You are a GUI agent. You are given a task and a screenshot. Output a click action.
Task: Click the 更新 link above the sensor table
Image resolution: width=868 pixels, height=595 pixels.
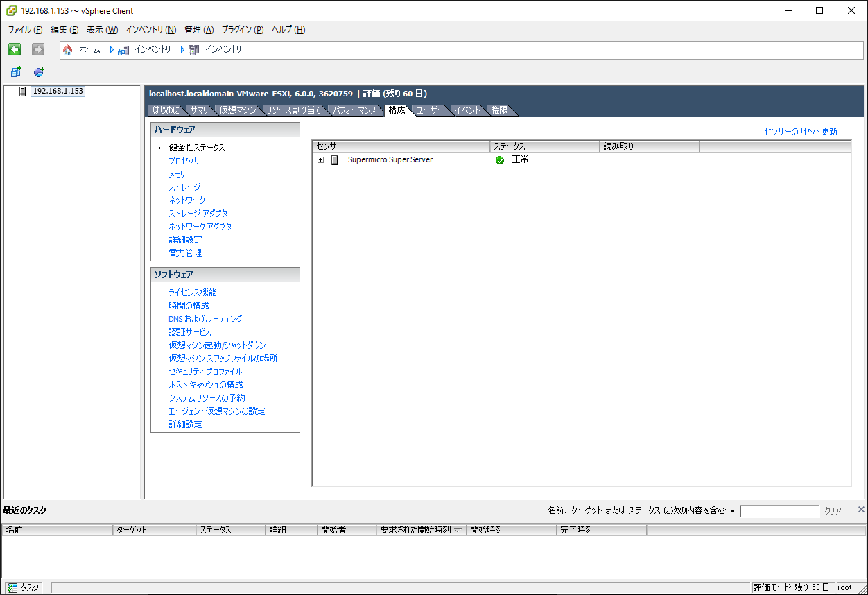point(829,132)
